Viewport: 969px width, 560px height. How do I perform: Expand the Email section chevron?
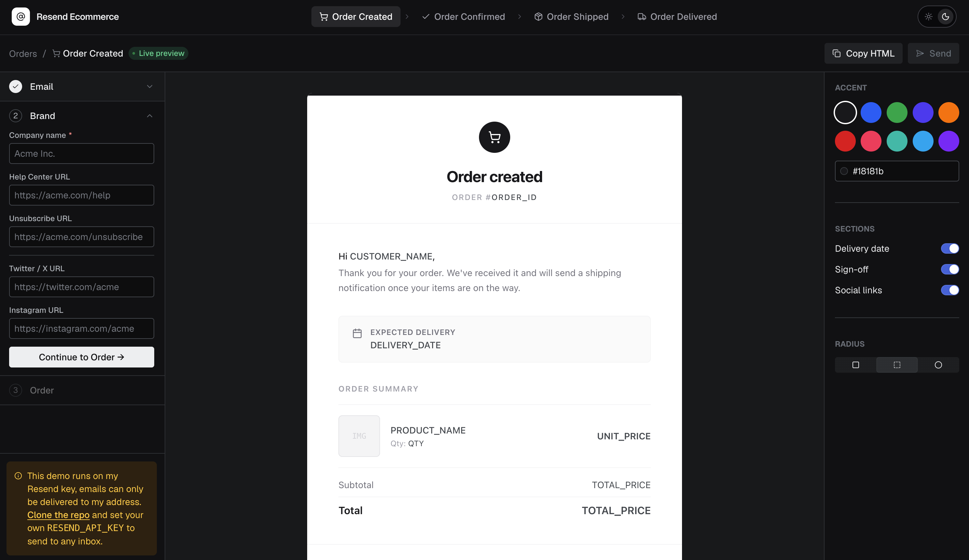pos(150,87)
